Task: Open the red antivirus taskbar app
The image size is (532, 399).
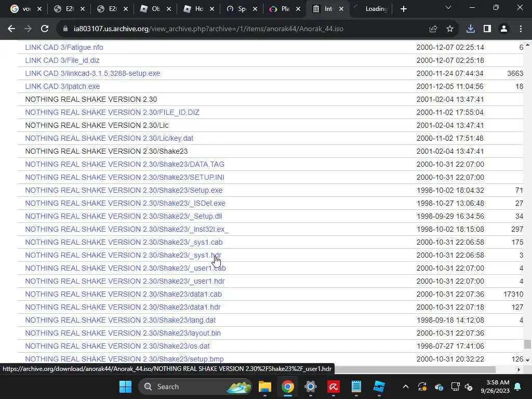Action: [333, 387]
